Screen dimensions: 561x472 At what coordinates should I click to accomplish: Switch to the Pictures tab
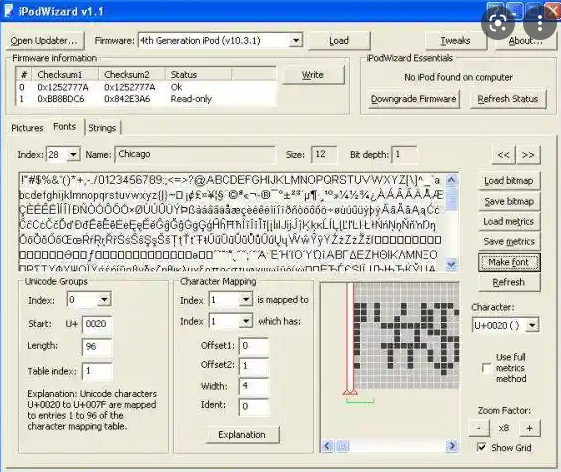(27, 128)
